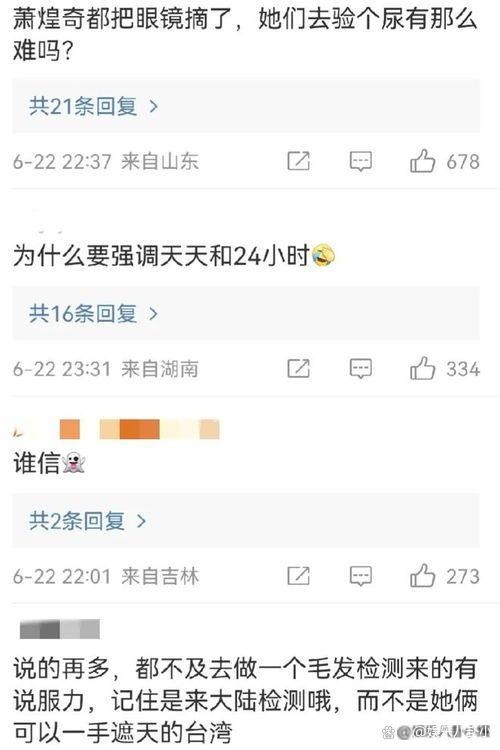Open reply box for 湖南 comment
This screenshot has width=500, height=750.
tap(360, 369)
